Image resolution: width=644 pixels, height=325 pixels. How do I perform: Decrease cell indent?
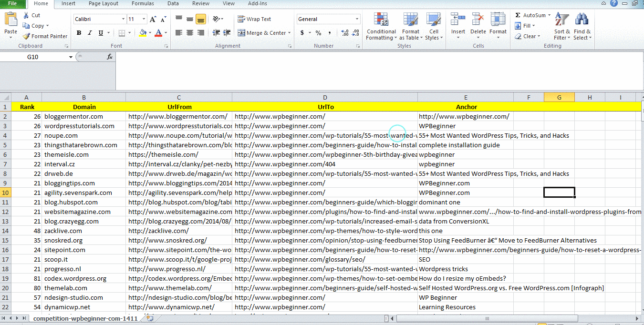(217, 33)
